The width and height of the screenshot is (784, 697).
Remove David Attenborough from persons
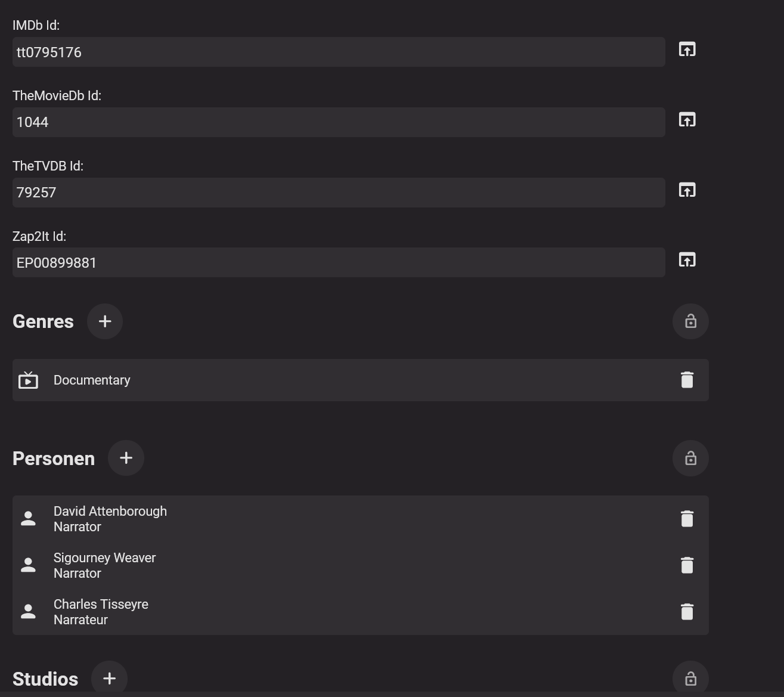[x=687, y=519]
